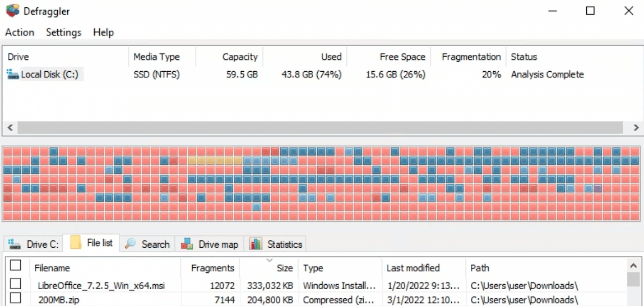
Task: Check the box for LibreOffice_7.2.5_Win_x64.msi
Action: click(16, 285)
